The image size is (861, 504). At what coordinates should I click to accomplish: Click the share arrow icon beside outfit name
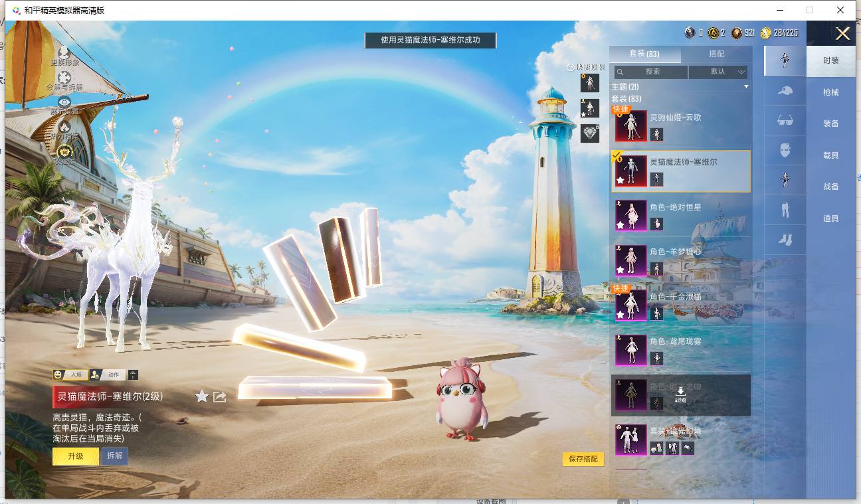tap(220, 396)
